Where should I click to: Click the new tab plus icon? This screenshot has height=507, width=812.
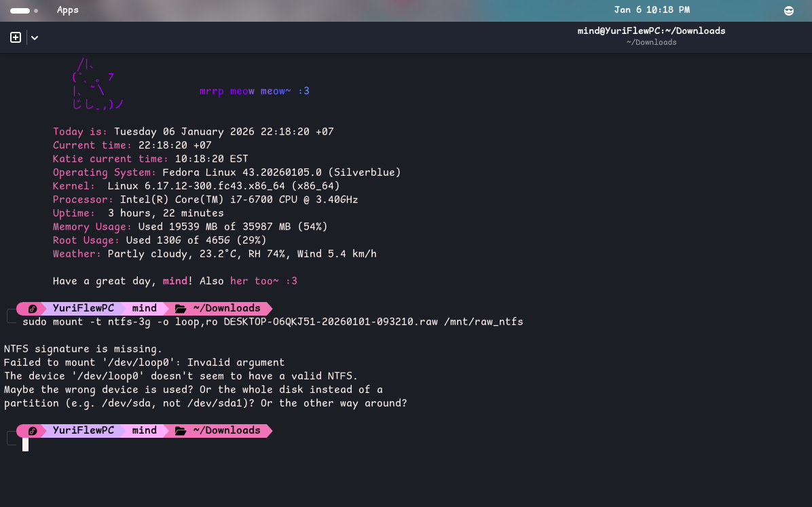pyautogui.click(x=16, y=38)
